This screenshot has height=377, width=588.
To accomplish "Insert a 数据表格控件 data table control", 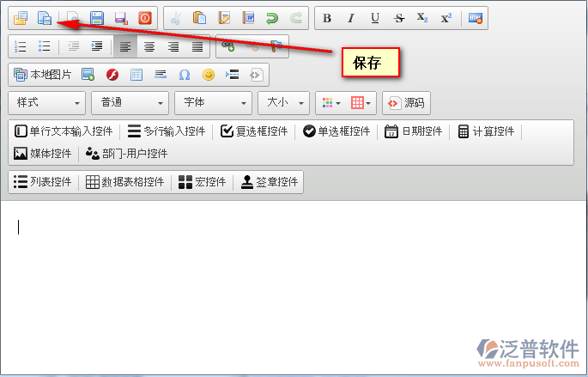I will tap(124, 182).
